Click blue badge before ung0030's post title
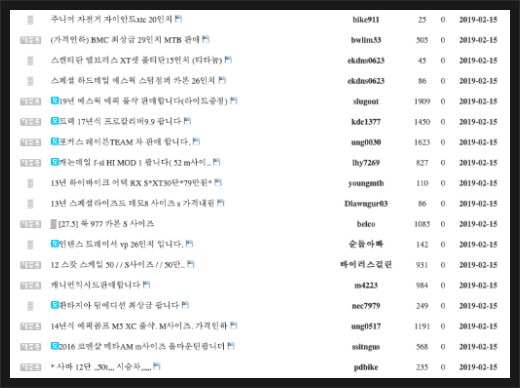Screen dimensions: 520x388 pos(55,141)
